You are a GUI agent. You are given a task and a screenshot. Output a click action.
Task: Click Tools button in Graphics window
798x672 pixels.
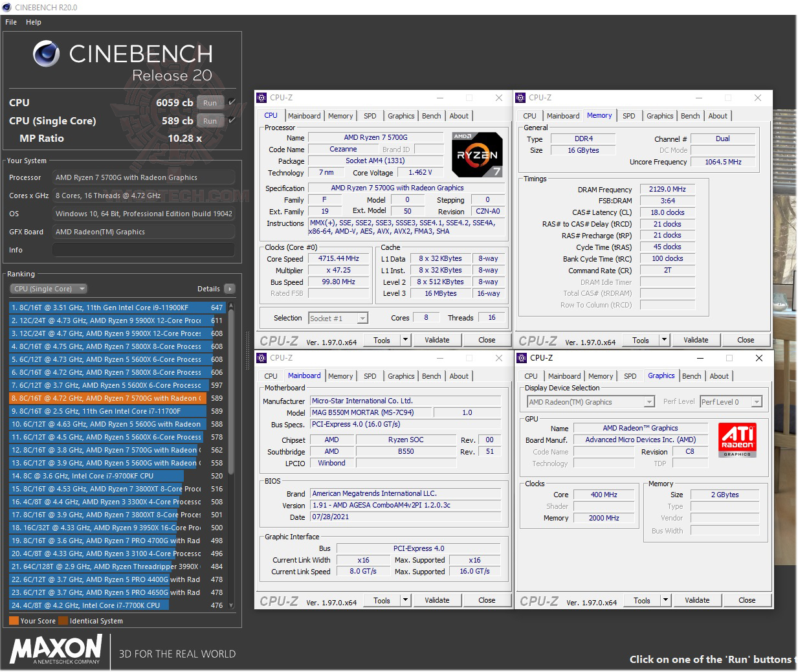point(642,600)
